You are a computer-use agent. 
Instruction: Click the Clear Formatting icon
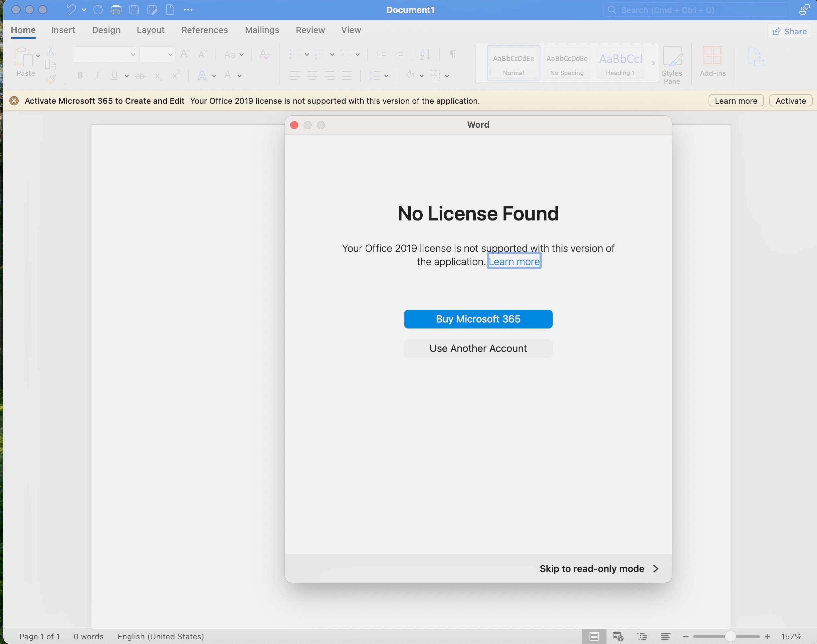coord(265,54)
